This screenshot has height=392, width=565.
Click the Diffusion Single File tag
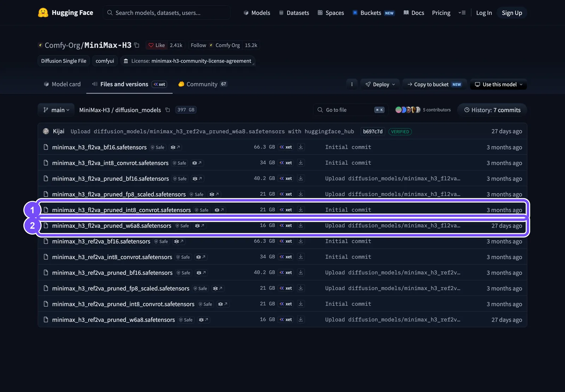coord(64,61)
